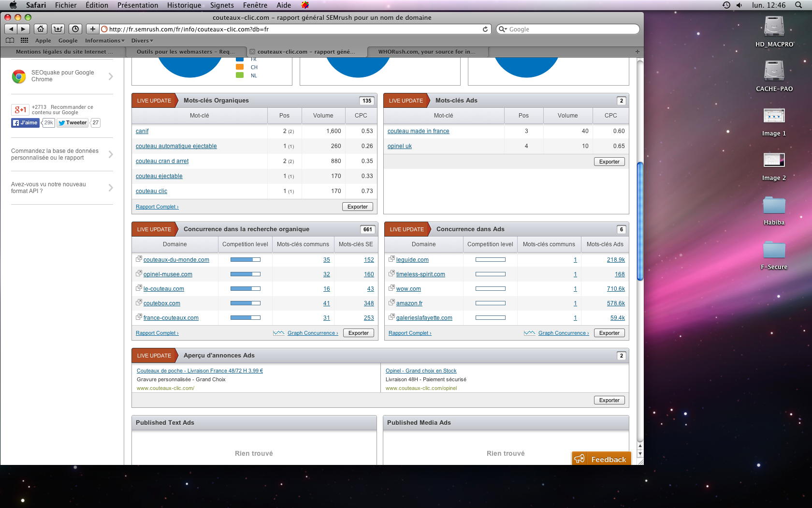Screen dimensions: 812x508
Task: Add a new tab with plus button
Action: pyautogui.click(x=637, y=52)
